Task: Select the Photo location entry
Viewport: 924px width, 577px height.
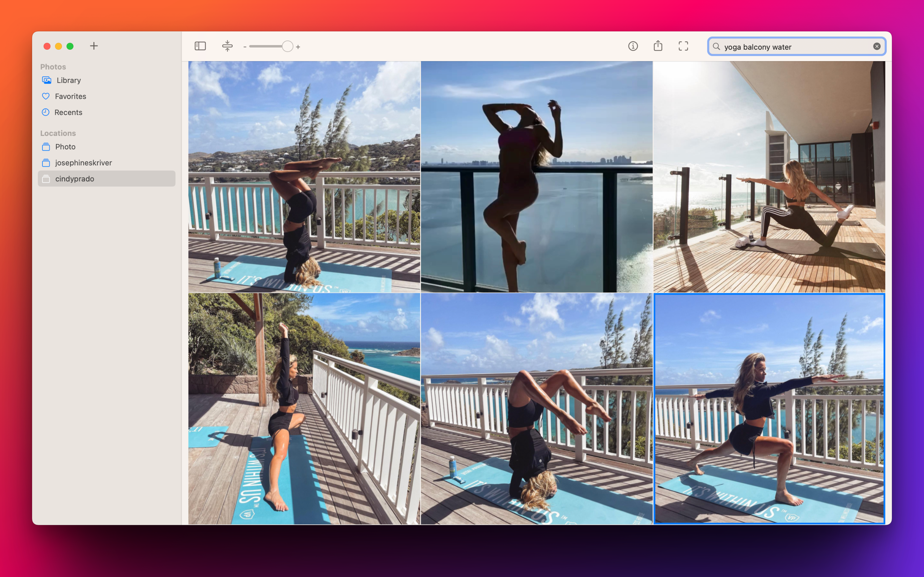Action: tap(65, 146)
